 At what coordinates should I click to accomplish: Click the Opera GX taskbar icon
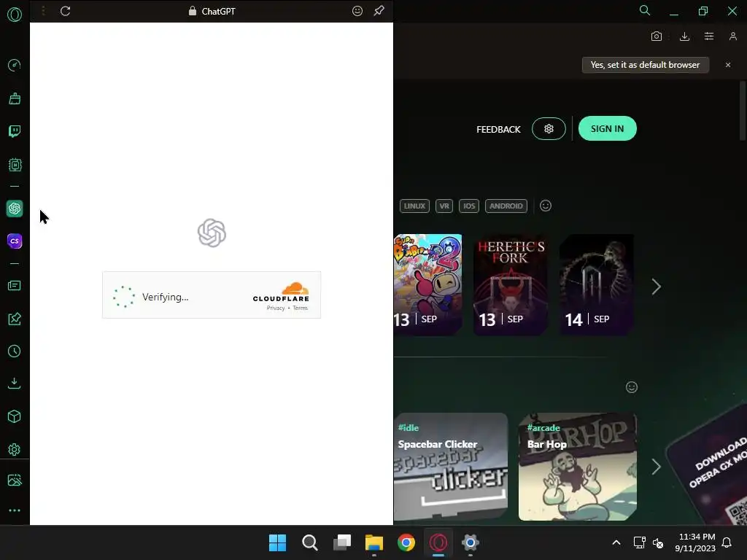438,542
